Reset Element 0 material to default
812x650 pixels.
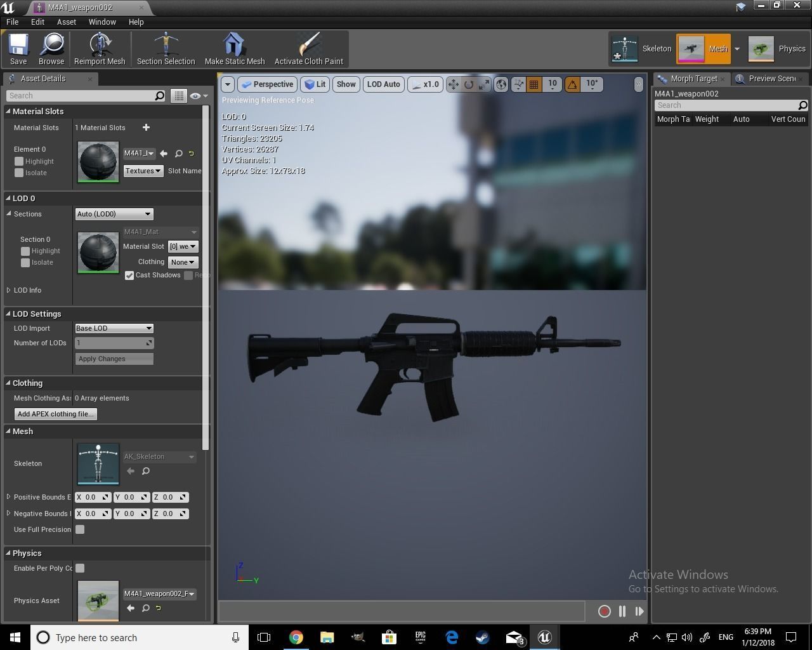(191, 153)
